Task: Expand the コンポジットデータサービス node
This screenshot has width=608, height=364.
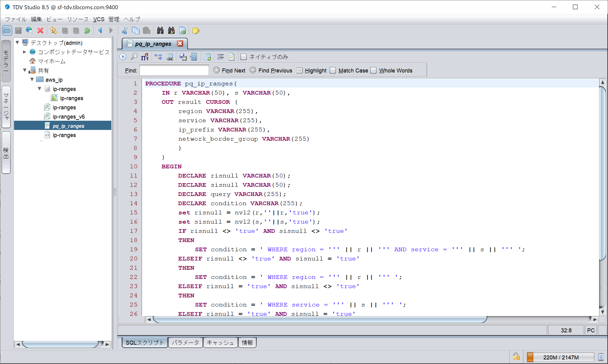Action: [x=25, y=52]
